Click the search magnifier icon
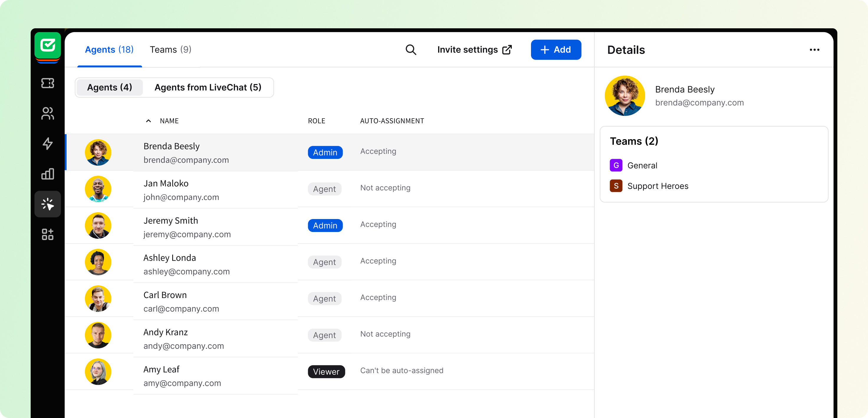868x418 pixels. 411,50
